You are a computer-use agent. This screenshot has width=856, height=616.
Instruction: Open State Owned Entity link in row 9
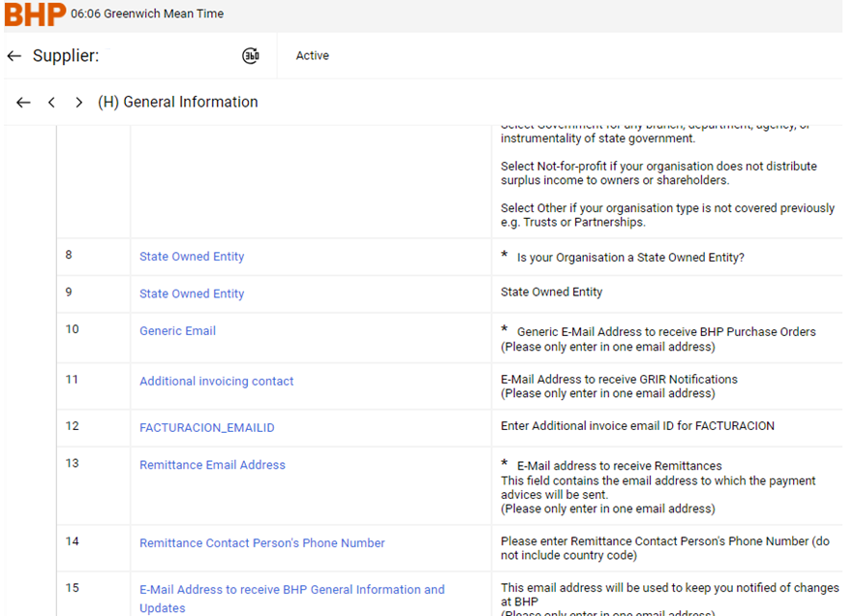(192, 293)
